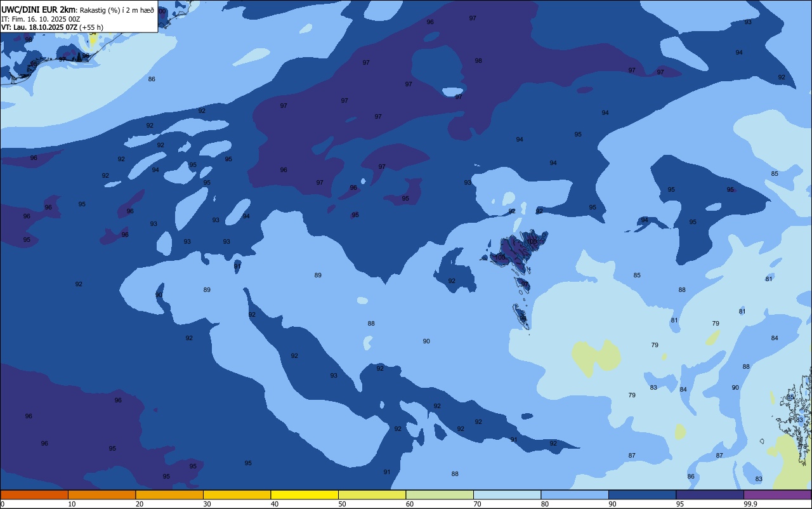Click the dark orange 0–10 legend swatch
Image resolution: width=812 pixels, height=509 pixels.
(x=34, y=494)
